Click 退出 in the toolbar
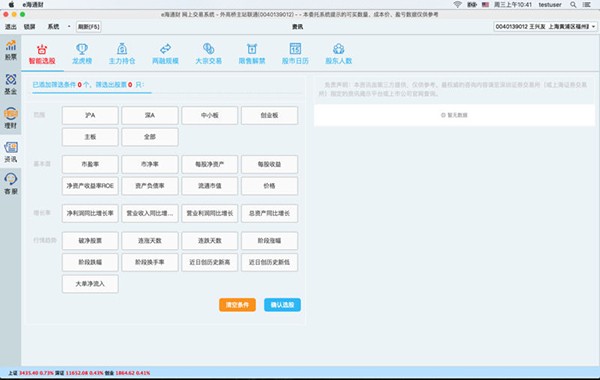 [11, 27]
